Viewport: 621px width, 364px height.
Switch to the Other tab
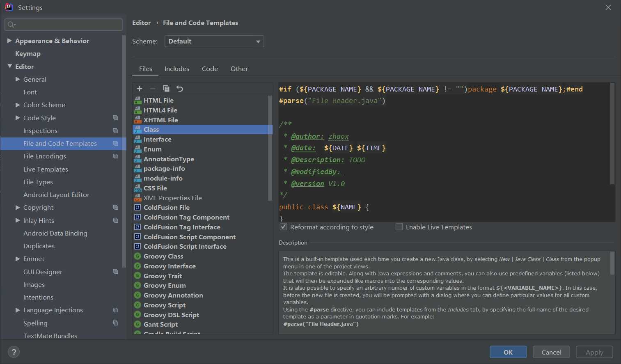click(239, 69)
